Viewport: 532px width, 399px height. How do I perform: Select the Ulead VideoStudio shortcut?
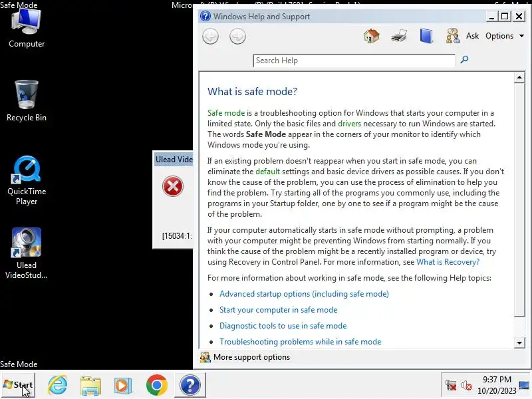(x=27, y=254)
